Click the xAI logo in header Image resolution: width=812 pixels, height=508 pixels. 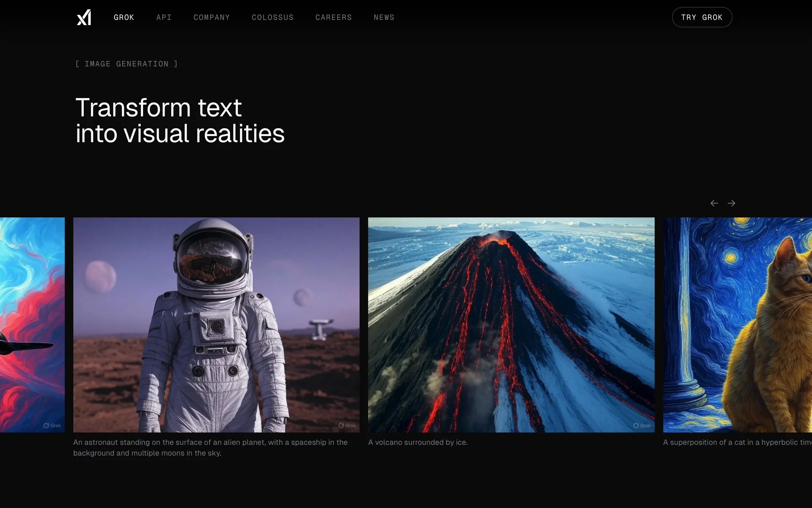tap(84, 17)
